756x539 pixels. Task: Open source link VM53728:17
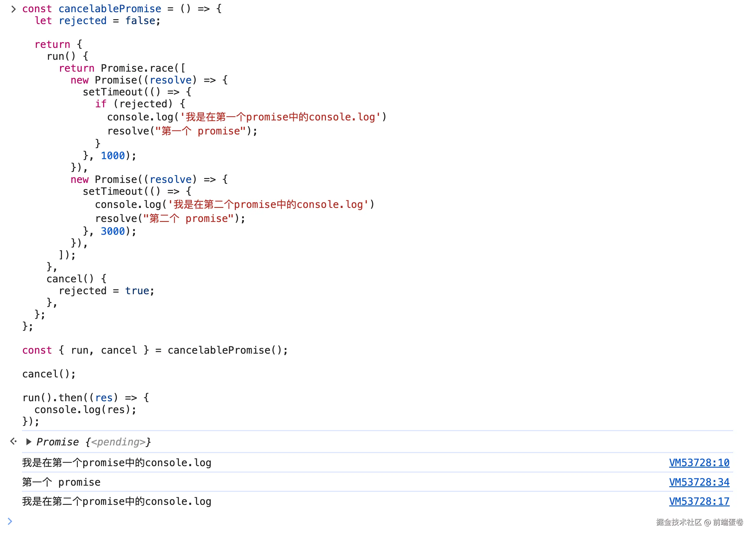click(x=699, y=501)
